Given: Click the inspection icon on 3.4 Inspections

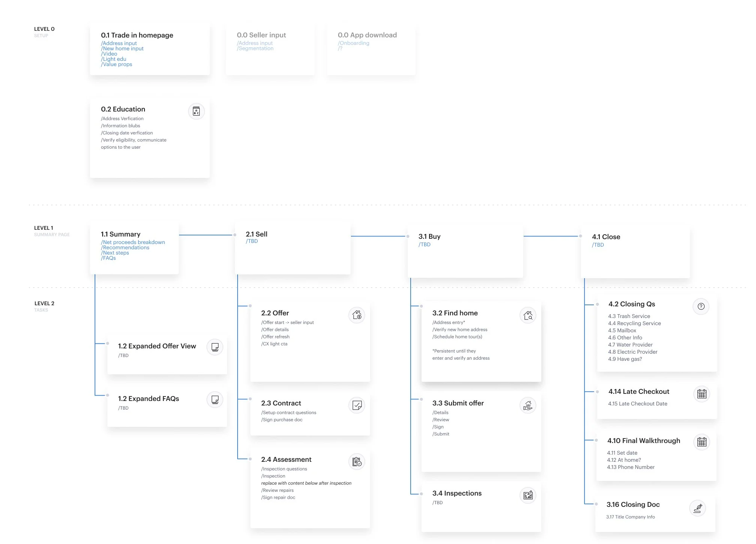Looking at the screenshot, I should [528, 495].
